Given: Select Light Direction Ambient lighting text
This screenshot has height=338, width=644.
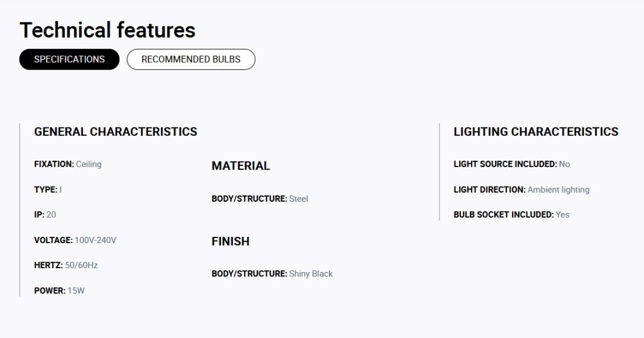Looking at the screenshot, I should point(521,190).
